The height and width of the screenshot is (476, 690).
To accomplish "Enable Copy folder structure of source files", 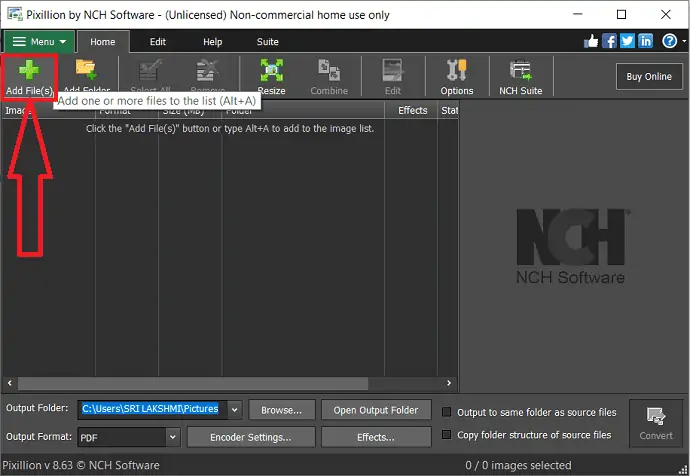I will 446,435.
